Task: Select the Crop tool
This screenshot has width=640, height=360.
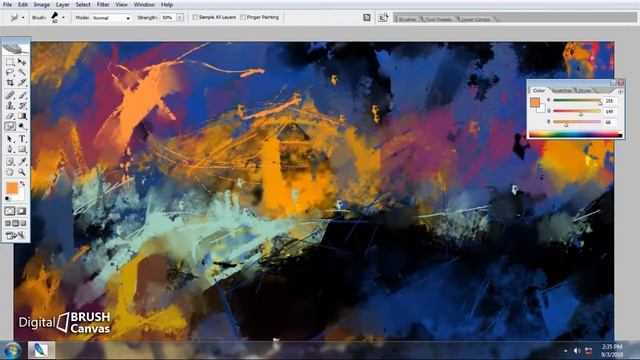Action: point(10,83)
